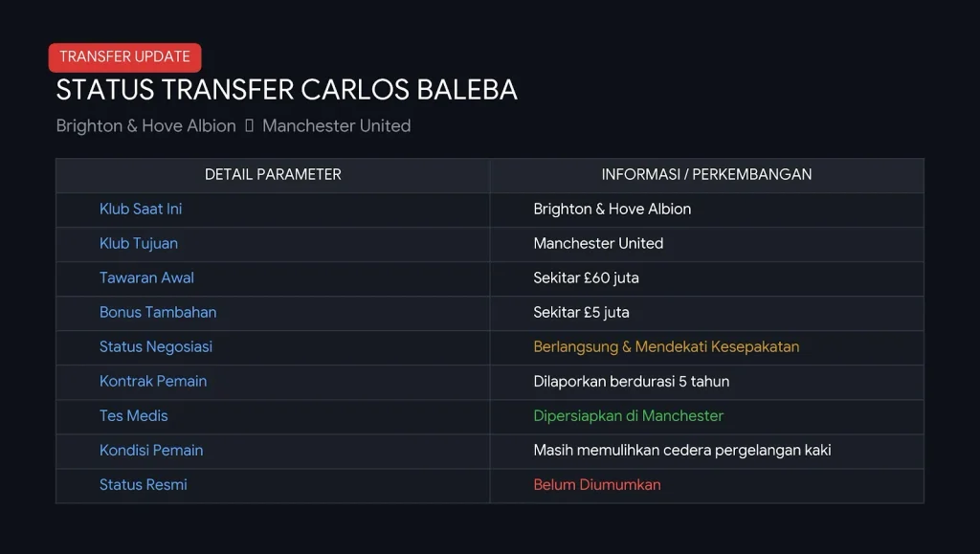
Task: Click the Status Resmi label
Action: pos(144,485)
